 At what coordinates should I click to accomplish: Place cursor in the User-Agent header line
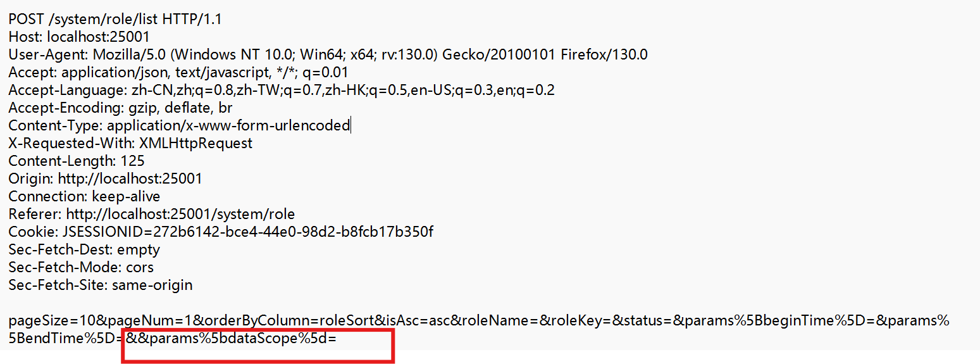328,55
